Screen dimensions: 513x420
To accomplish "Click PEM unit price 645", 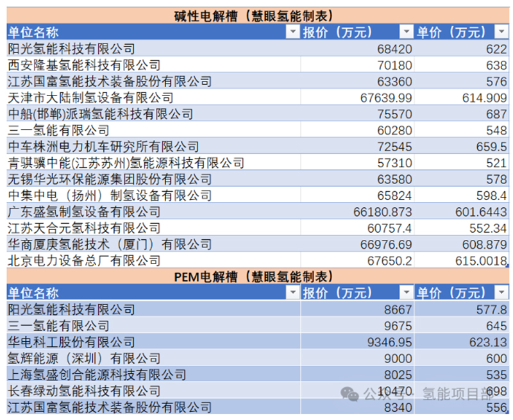I will pyautogui.click(x=496, y=326).
